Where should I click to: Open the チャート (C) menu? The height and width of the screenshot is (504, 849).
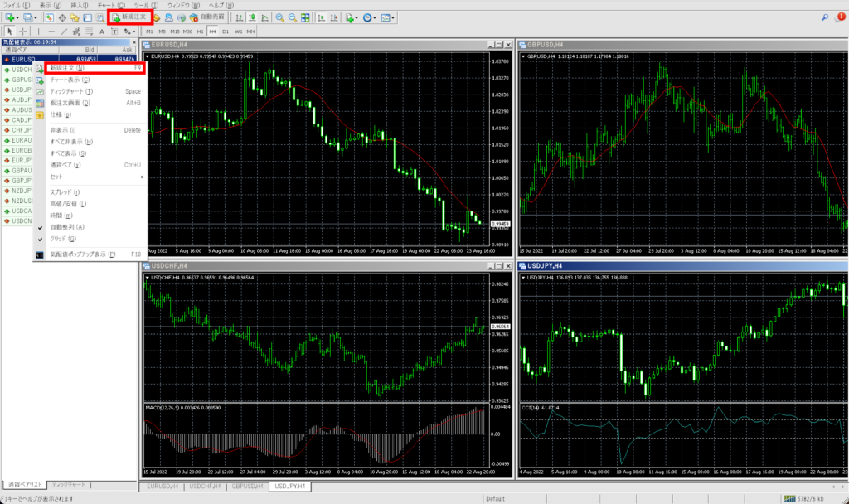click(111, 6)
